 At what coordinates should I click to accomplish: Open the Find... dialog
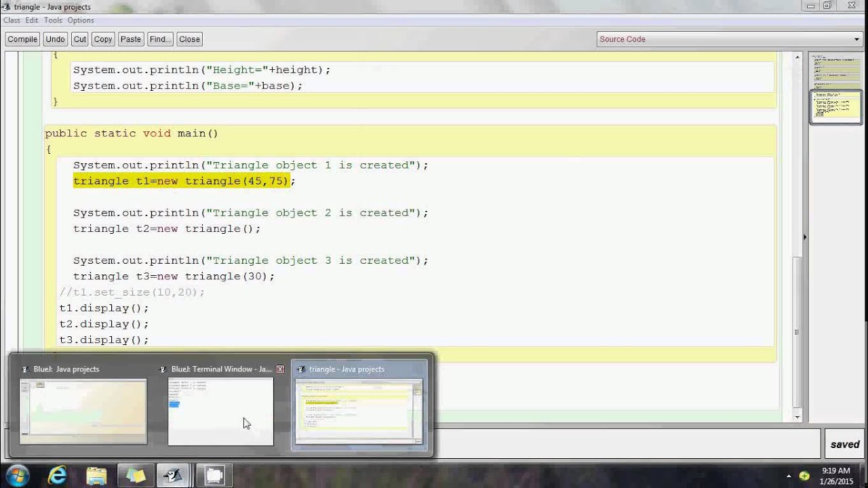click(x=160, y=39)
